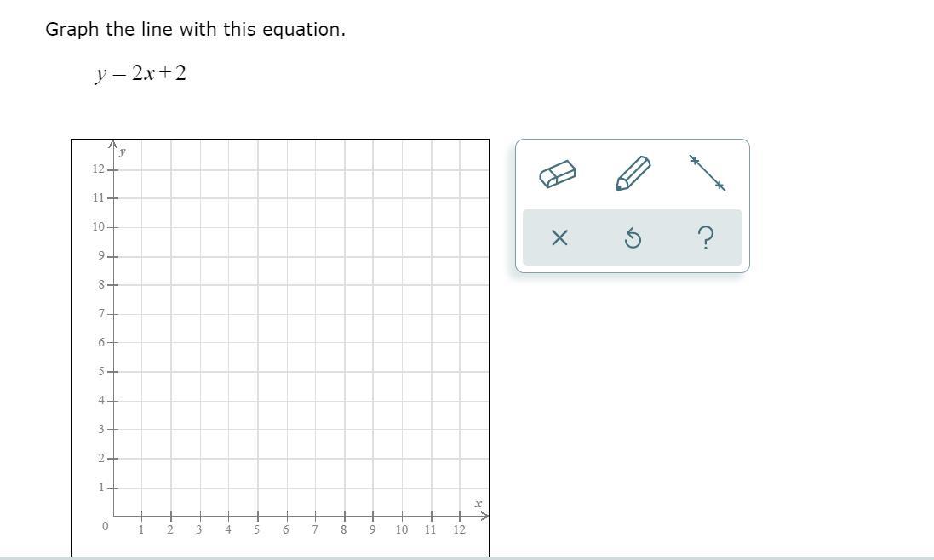Click the origin label 0
This screenshot has width=934, height=560.
[x=105, y=526]
